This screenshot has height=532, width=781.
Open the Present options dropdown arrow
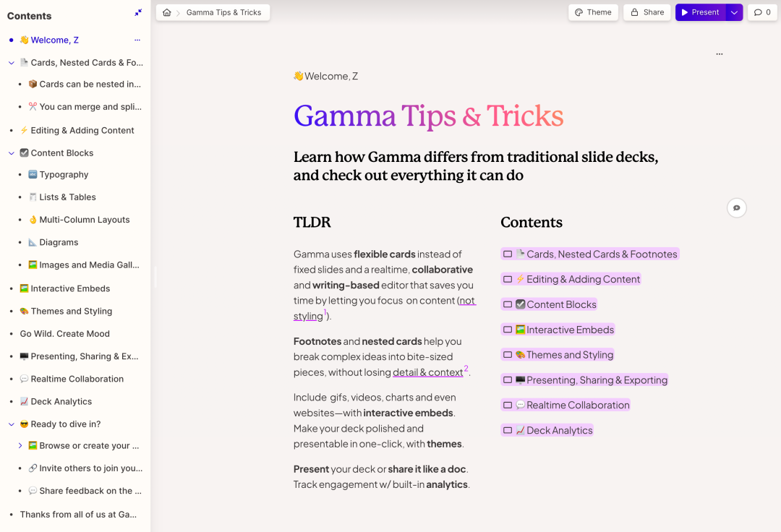[734, 12]
